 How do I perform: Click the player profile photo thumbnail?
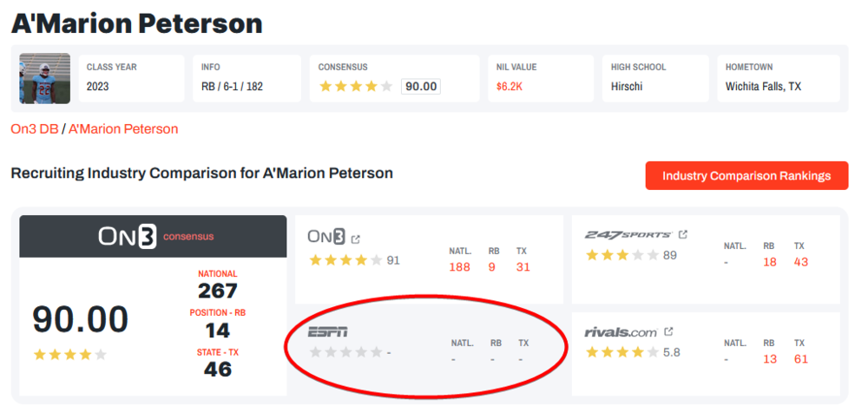(44, 79)
